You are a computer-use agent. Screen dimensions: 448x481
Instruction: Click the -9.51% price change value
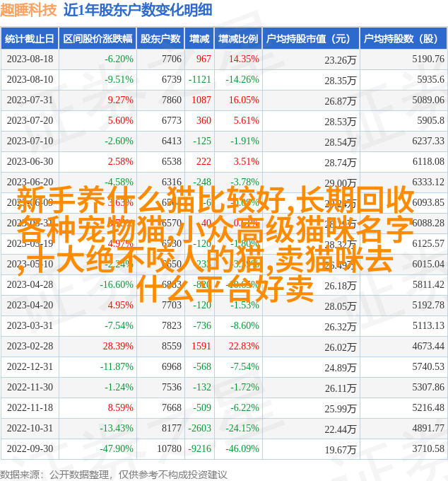(x=119, y=79)
